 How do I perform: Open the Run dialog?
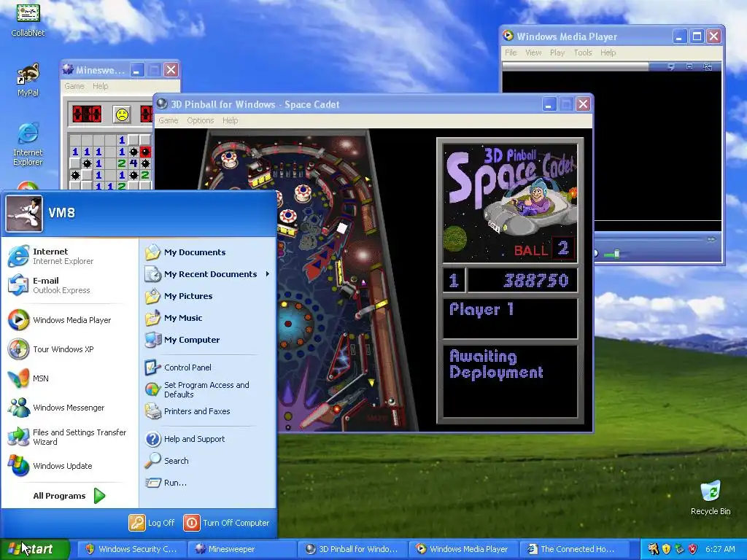[x=208, y=483]
